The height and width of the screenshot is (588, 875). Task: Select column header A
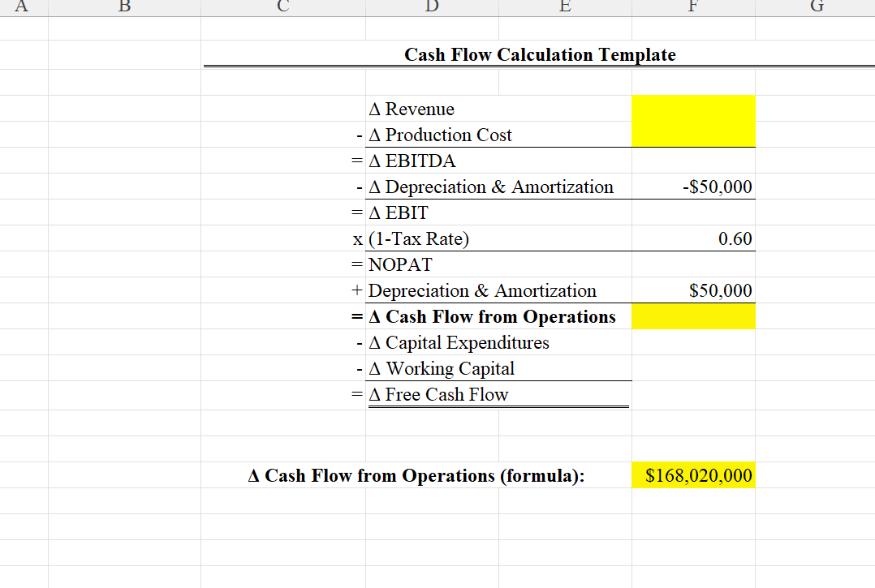point(22,7)
